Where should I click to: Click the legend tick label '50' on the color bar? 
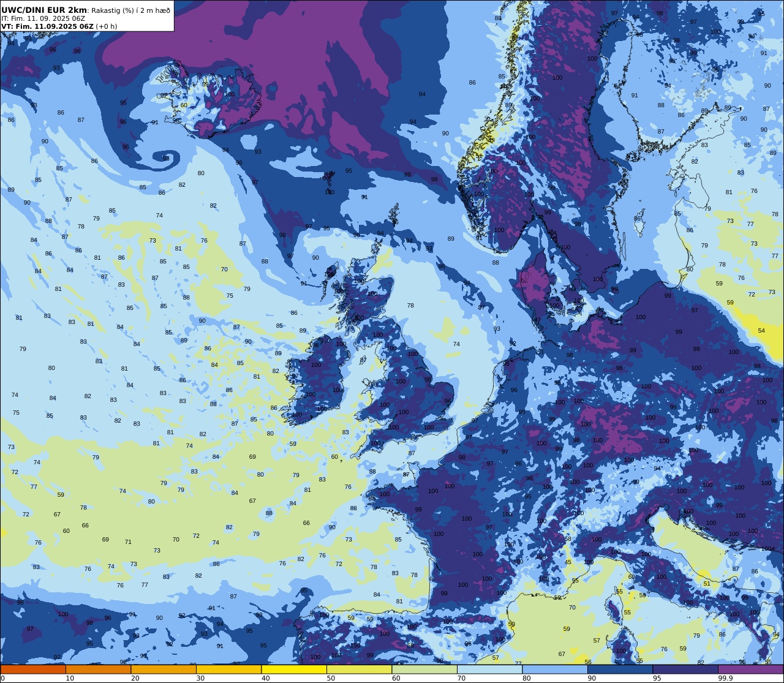click(331, 678)
